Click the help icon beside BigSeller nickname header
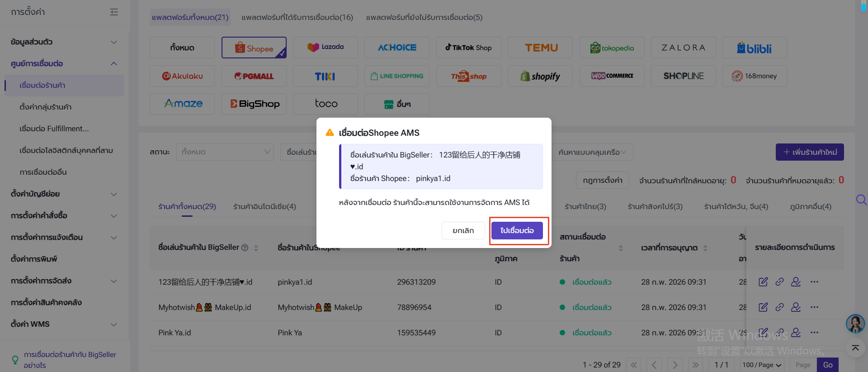Image resolution: width=868 pixels, height=372 pixels. click(245, 248)
